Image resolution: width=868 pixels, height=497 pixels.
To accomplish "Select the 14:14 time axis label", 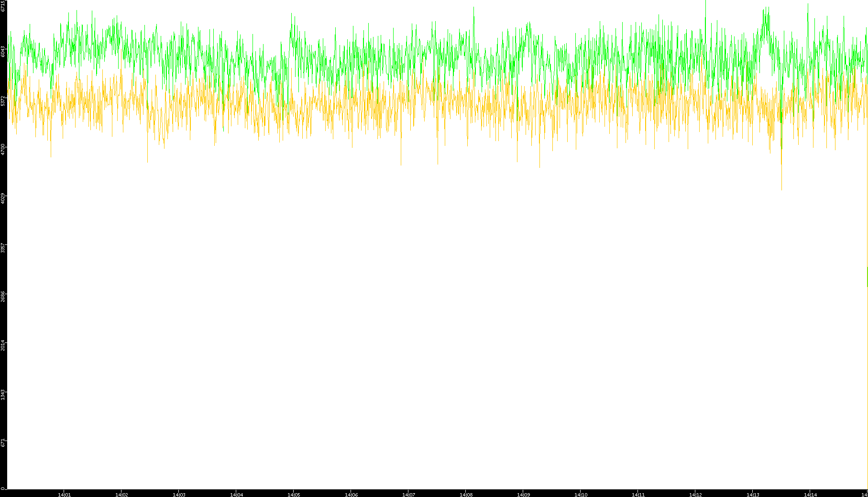I will (810, 495).
